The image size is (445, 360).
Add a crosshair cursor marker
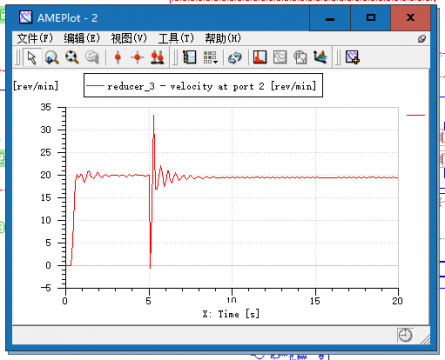click(x=137, y=57)
